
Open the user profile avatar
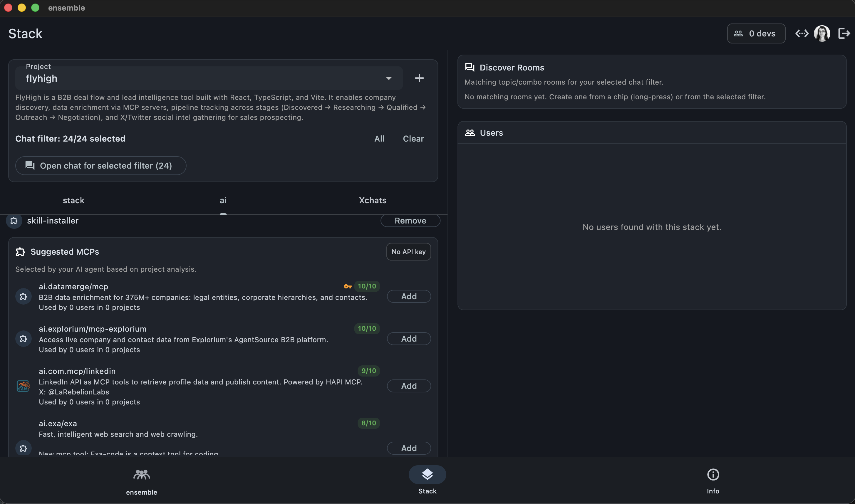822,33
